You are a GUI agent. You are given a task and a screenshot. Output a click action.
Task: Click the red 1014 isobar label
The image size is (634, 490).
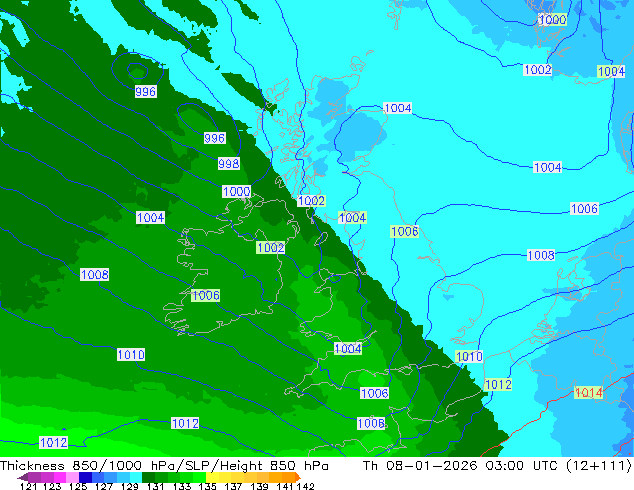click(x=588, y=392)
